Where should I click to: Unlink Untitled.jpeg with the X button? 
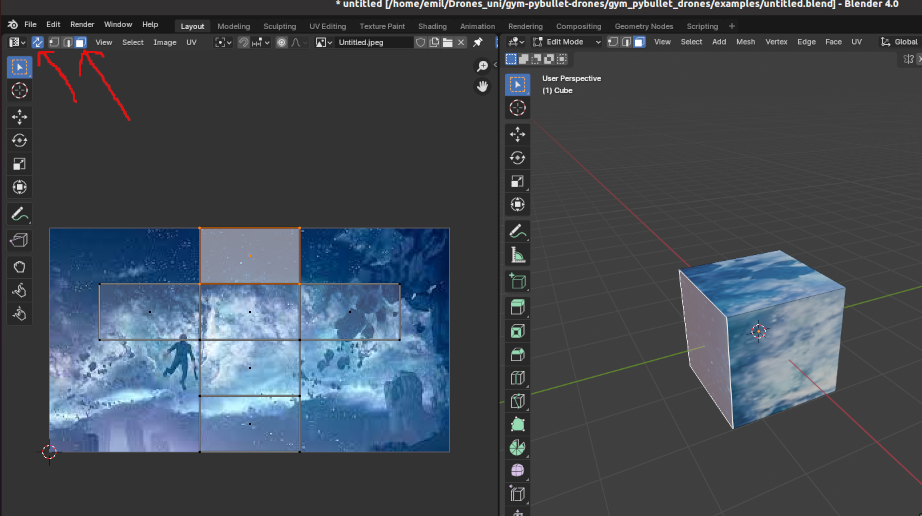[x=461, y=42]
